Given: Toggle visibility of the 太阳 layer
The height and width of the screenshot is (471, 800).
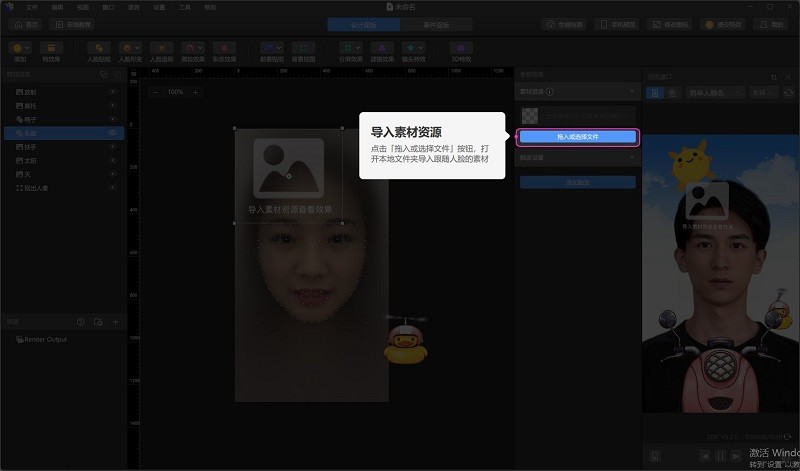Looking at the screenshot, I should [x=113, y=160].
